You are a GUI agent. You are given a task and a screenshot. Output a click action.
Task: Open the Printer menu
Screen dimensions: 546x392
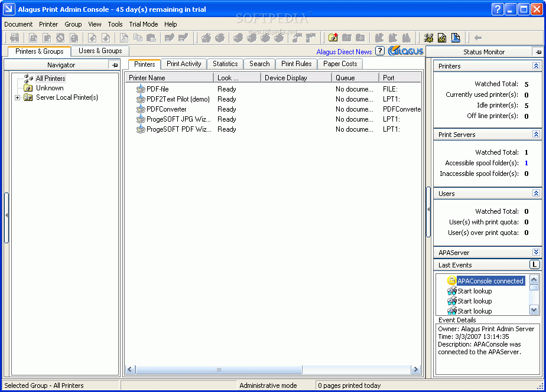click(x=48, y=24)
